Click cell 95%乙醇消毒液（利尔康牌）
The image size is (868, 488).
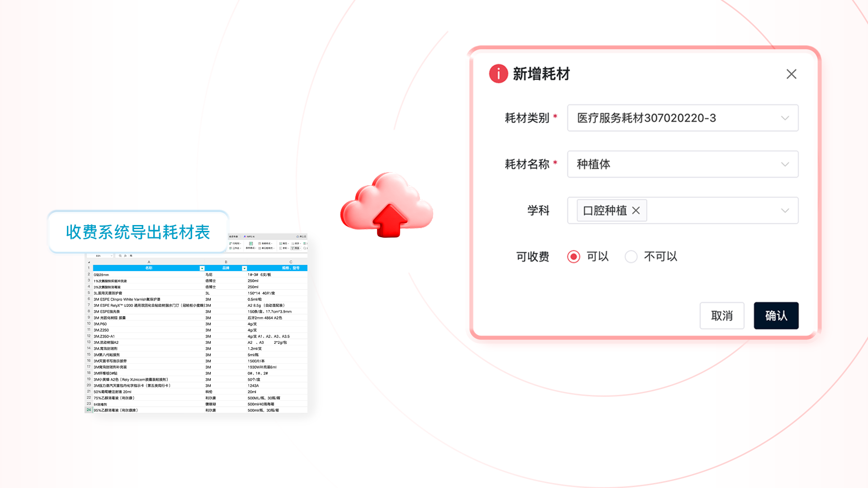149,410
